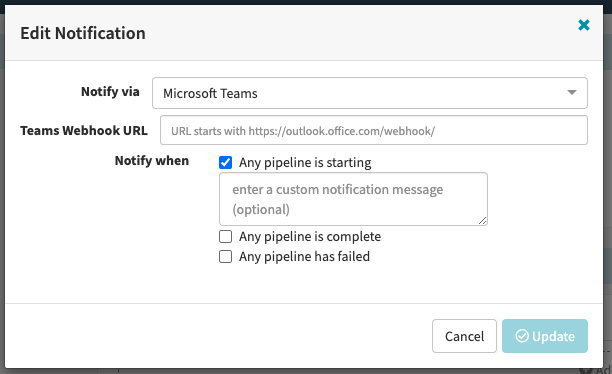This screenshot has width=612, height=374.
Task: Open the Notify via dropdown
Action: (370, 93)
